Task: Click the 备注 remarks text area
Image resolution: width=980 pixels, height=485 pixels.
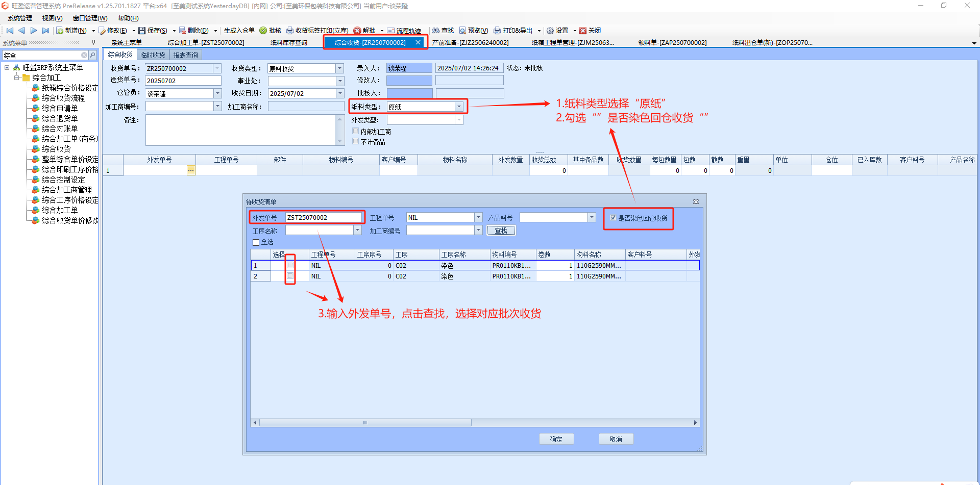Action: (x=241, y=130)
